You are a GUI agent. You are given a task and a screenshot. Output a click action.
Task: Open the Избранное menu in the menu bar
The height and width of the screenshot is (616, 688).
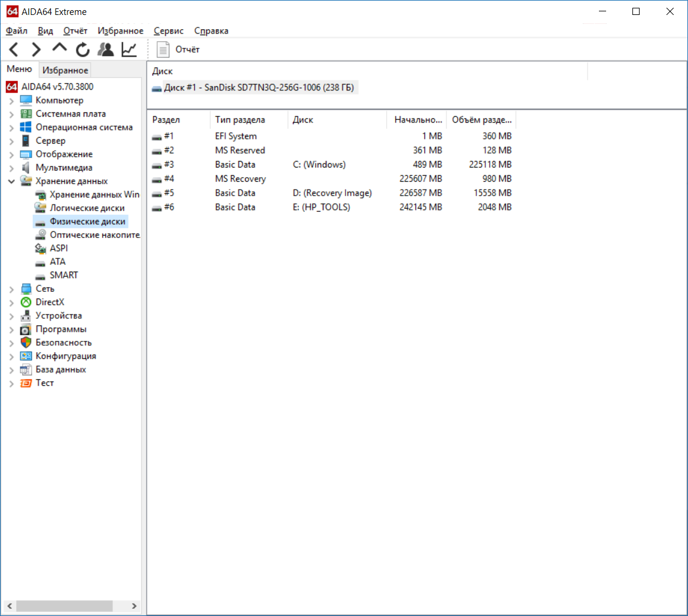click(x=120, y=31)
